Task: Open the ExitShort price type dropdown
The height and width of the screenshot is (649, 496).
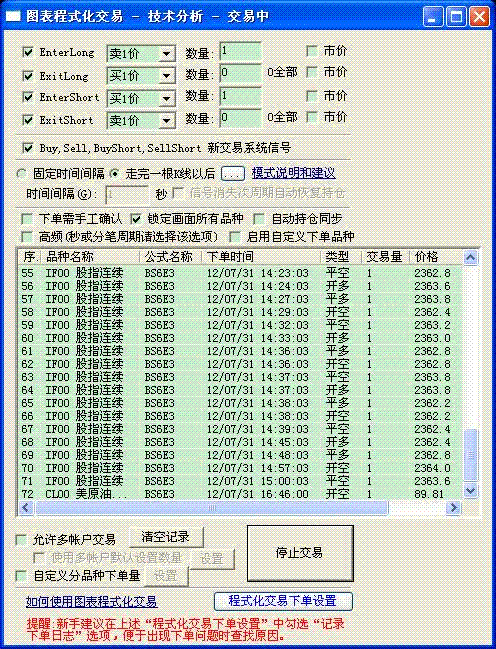Action: point(166,121)
